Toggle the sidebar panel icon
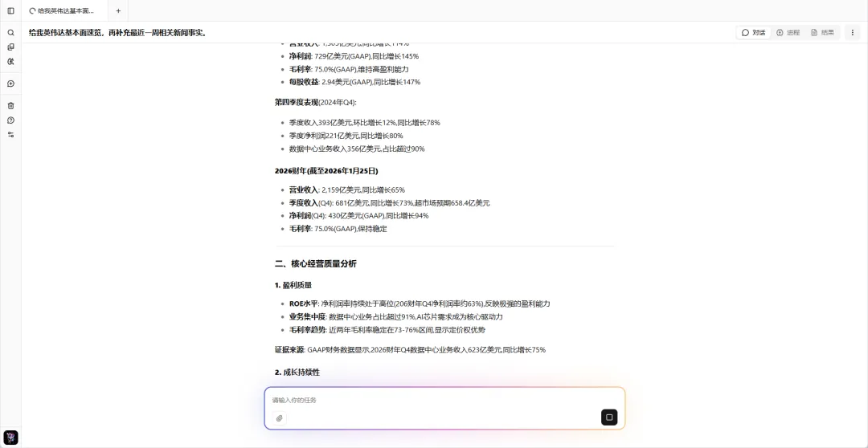Viewport: 868px width, 448px height. pos(10,10)
